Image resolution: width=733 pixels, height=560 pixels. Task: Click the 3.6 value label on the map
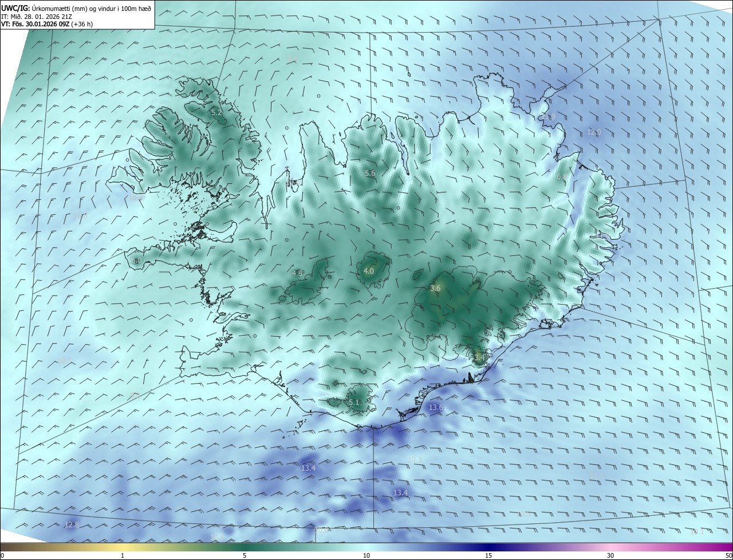(435, 289)
